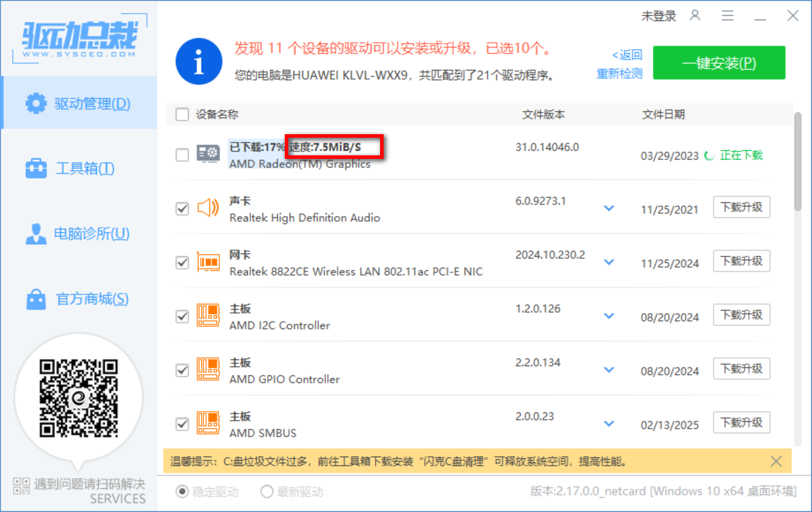Expand version dropdown for AMD GPIO 2.2.0.134
The height and width of the screenshot is (512, 812).
609,370
